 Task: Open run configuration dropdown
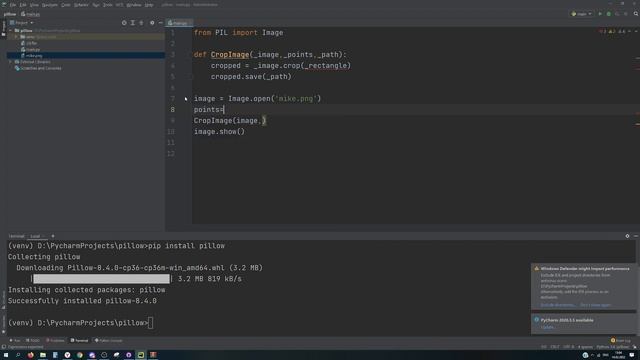point(582,14)
